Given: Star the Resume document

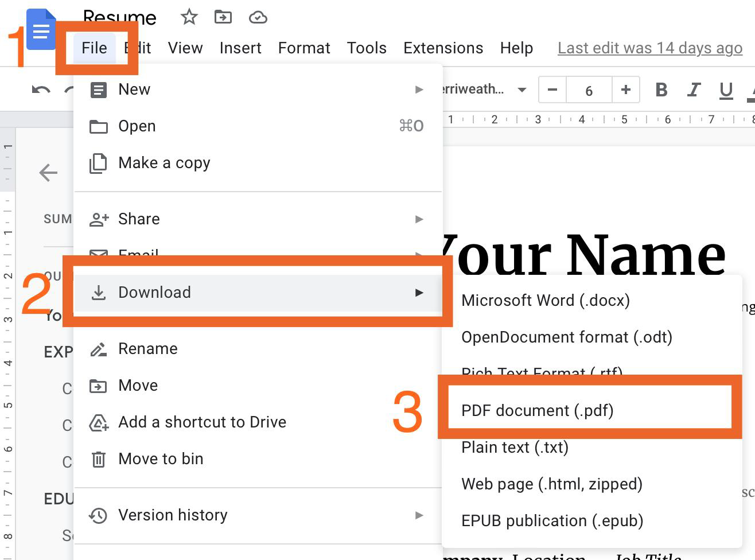Looking at the screenshot, I should pyautogui.click(x=189, y=17).
